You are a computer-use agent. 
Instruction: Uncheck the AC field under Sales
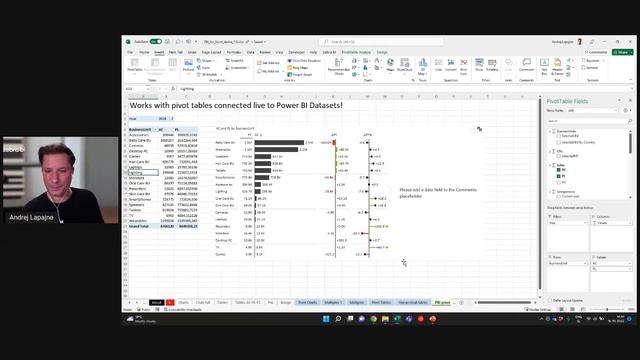[558, 170]
